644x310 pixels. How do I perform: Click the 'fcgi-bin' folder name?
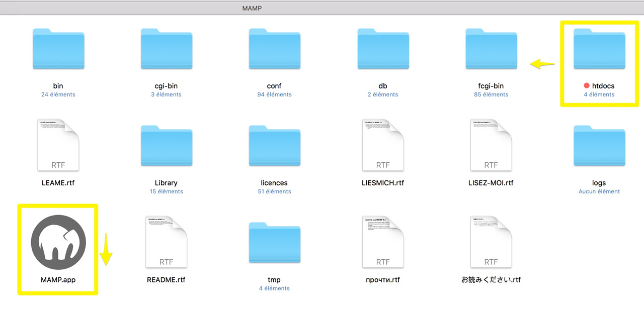pos(491,86)
